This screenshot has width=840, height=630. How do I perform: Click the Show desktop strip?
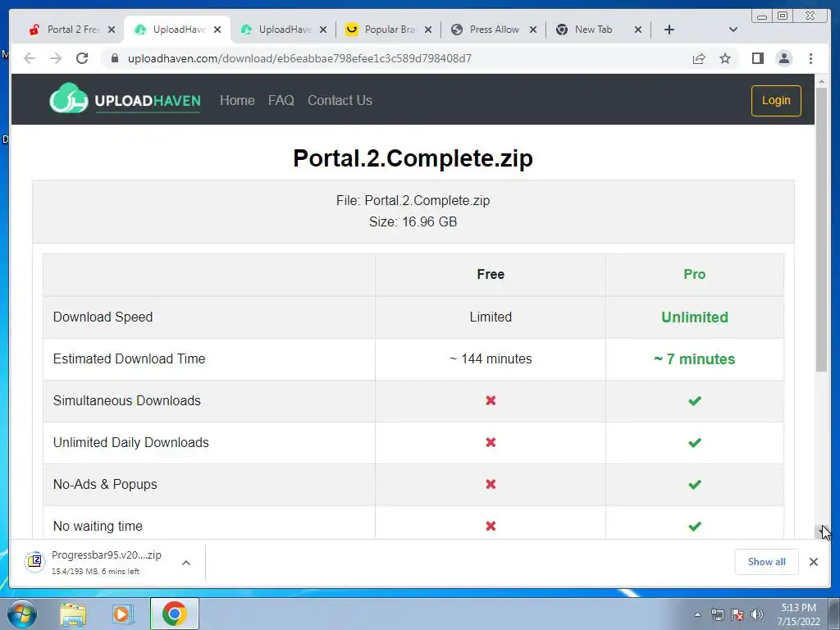pos(834,614)
